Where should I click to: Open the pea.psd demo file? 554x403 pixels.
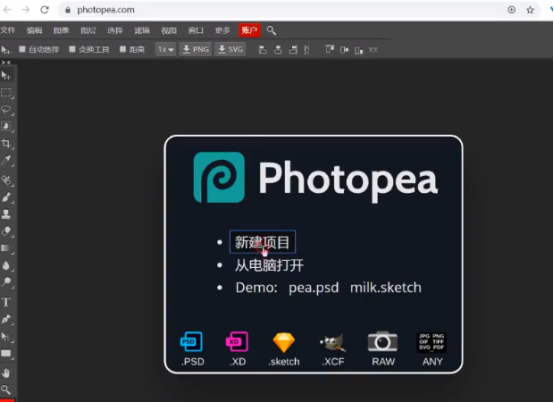313,288
